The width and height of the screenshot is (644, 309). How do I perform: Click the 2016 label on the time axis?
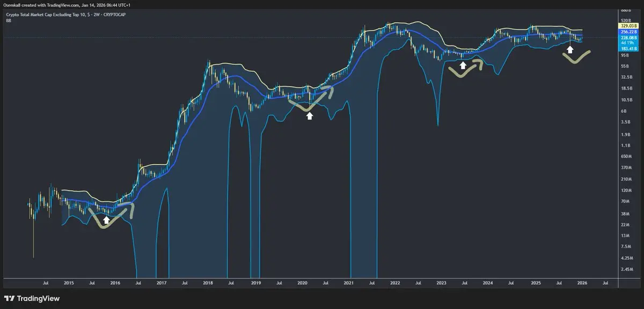115,282
